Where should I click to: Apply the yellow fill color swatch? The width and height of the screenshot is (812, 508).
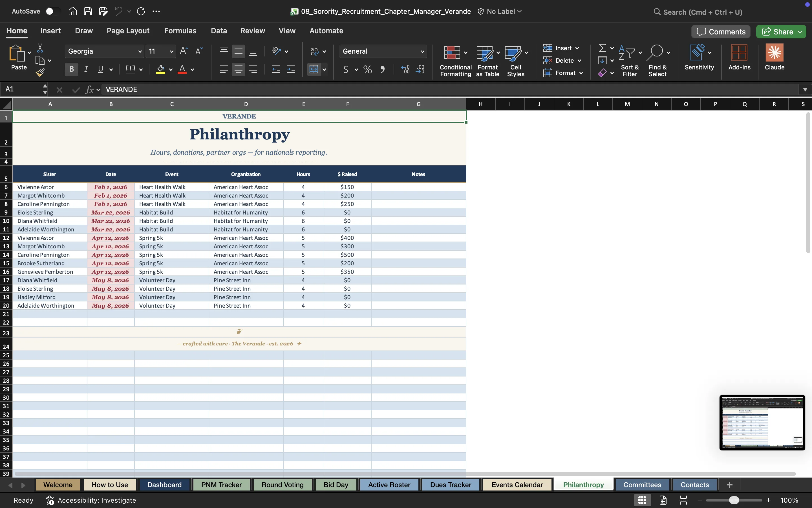(161, 69)
